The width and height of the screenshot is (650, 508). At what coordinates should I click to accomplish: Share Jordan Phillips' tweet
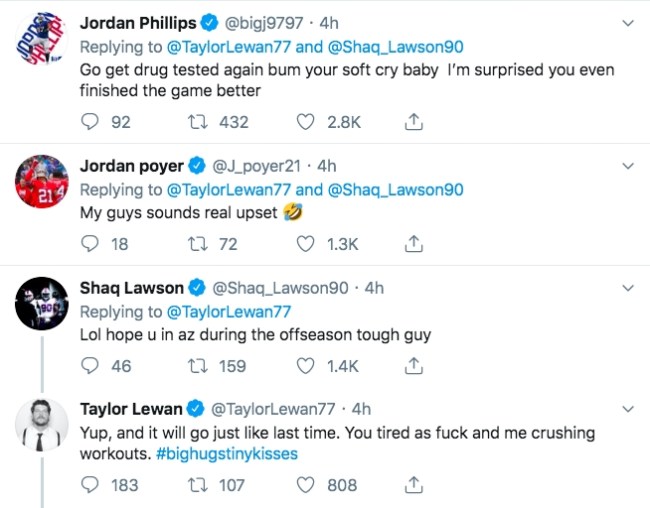coord(413,122)
